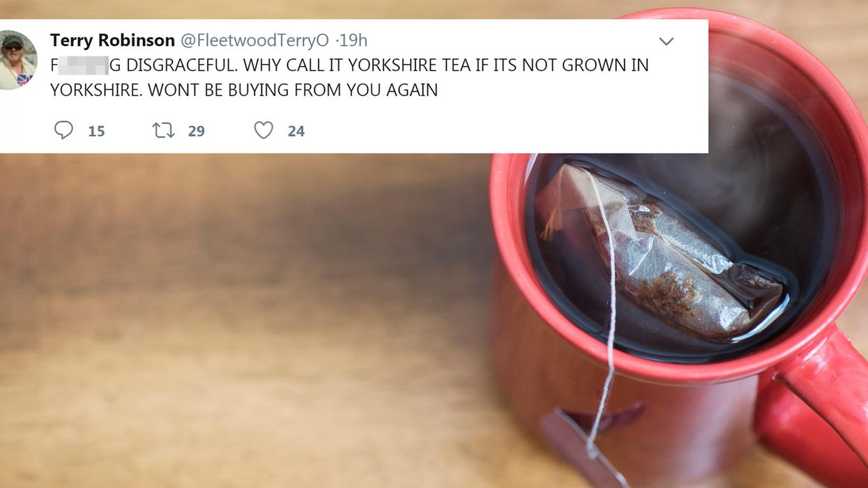Click the blurred censored word in tweet

(84, 66)
